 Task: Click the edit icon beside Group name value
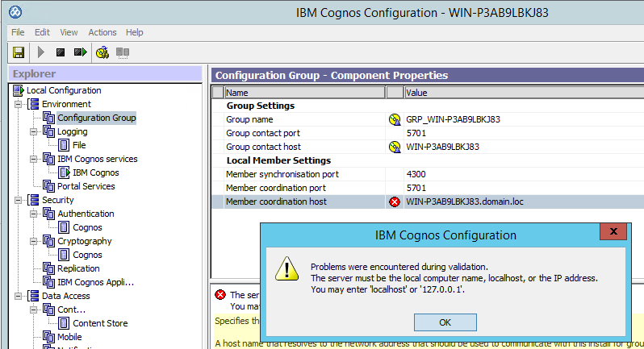pyautogui.click(x=395, y=119)
